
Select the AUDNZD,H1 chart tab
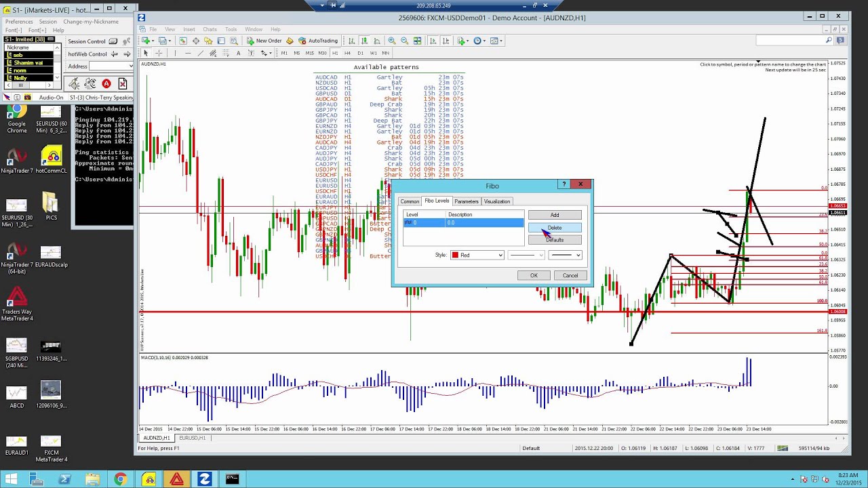157,438
